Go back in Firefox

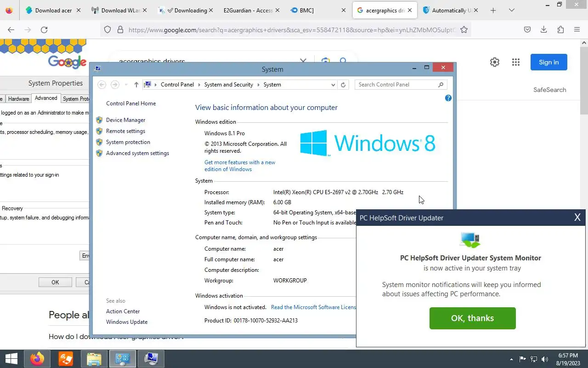(11, 29)
